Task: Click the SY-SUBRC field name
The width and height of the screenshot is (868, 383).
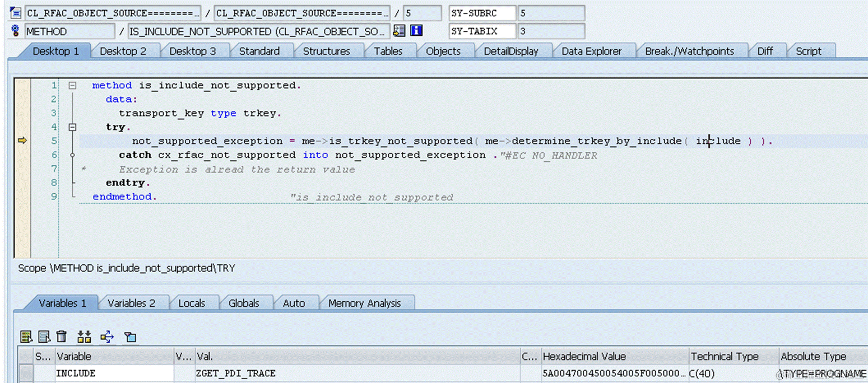Action: click(482, 13)
